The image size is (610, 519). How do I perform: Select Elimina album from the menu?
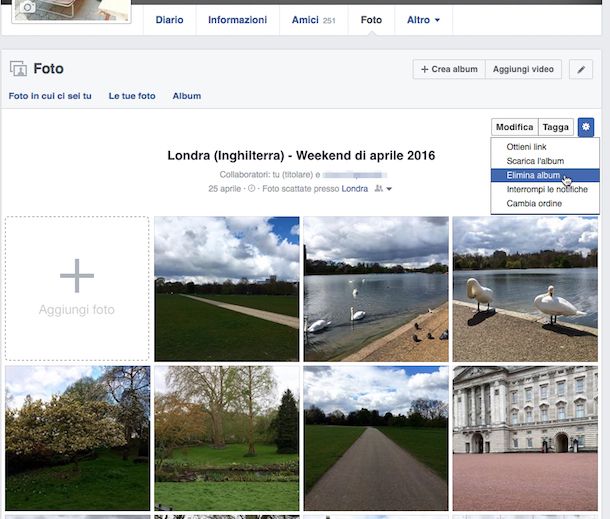533,175
